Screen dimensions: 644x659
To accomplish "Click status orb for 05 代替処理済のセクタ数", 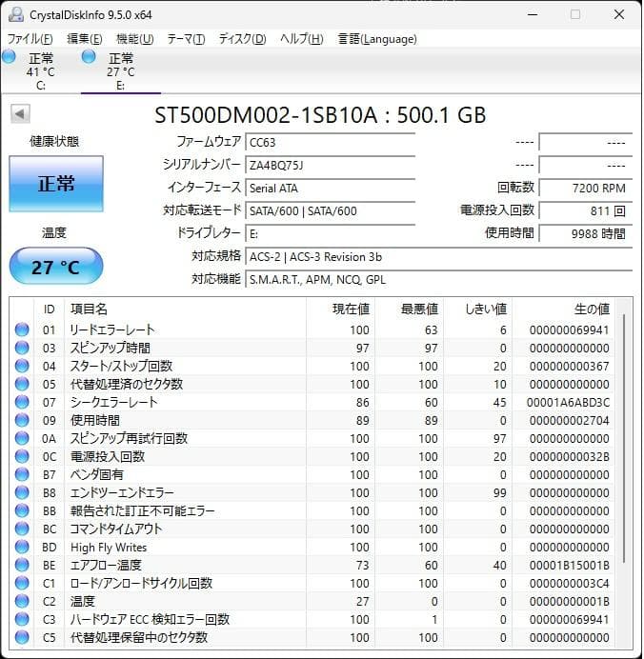I will tap(22, 384).
